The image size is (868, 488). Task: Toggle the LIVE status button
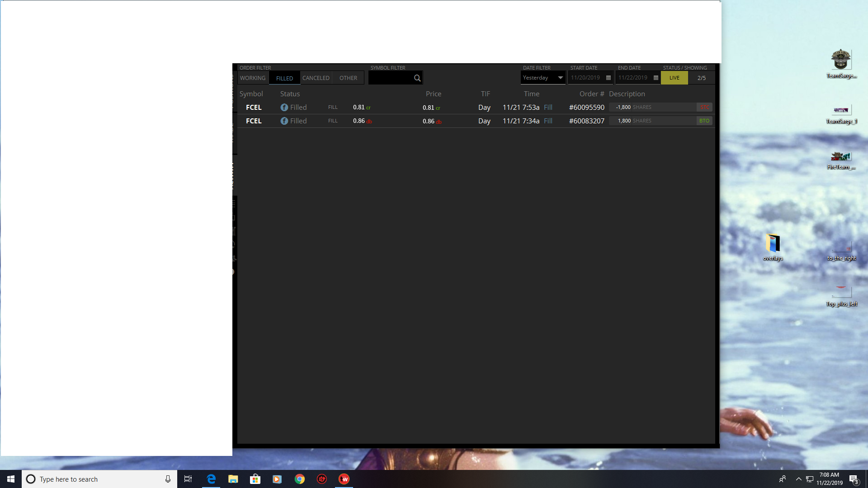[x=674, y=78]
